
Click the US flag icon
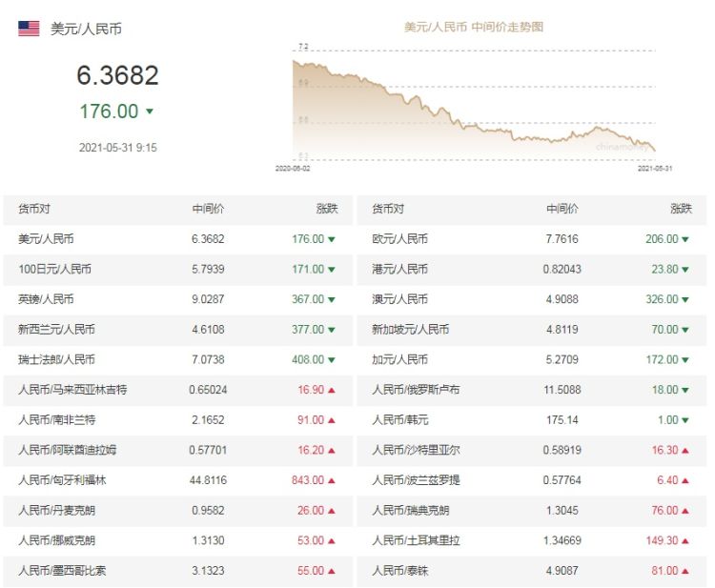pos(29,29)
